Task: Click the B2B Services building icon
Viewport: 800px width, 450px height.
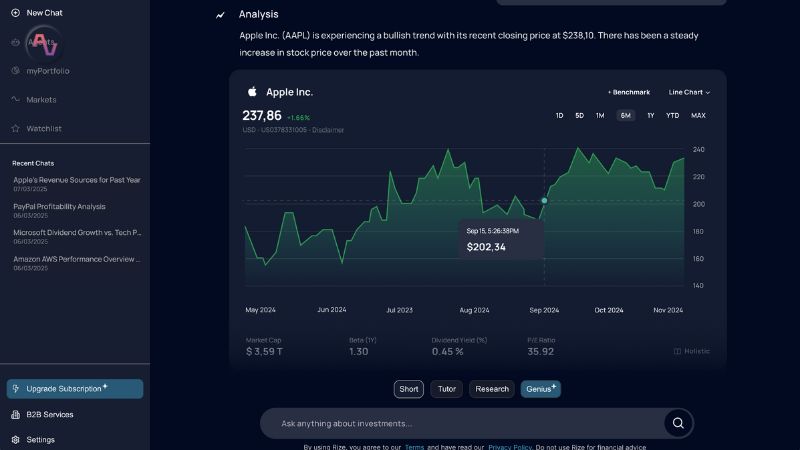Action: point(15,414)
